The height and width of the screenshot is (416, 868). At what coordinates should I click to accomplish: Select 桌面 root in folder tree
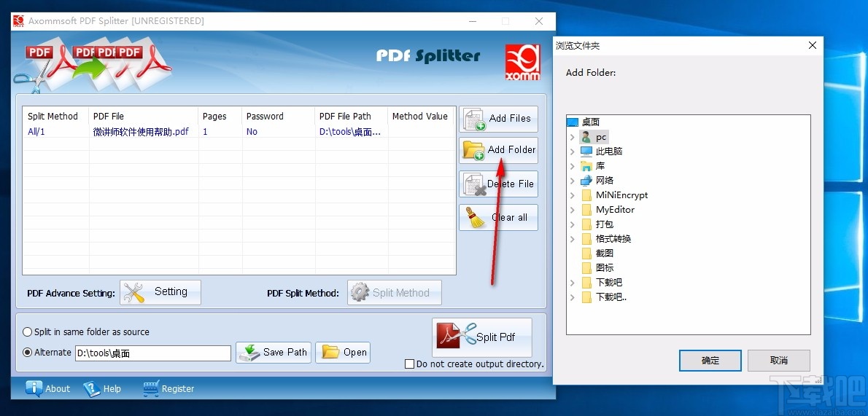coord(591,122)
